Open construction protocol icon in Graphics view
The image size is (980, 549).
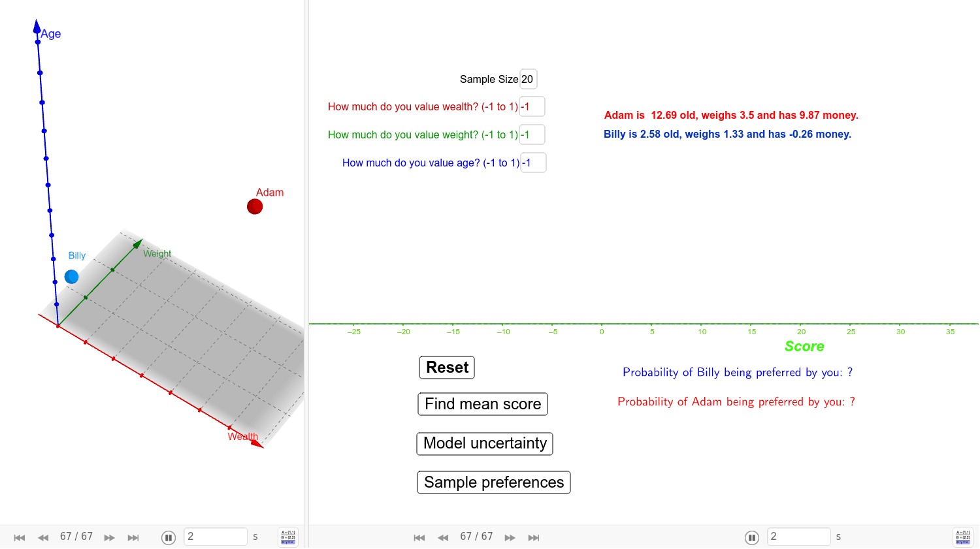tap(963, 537)
